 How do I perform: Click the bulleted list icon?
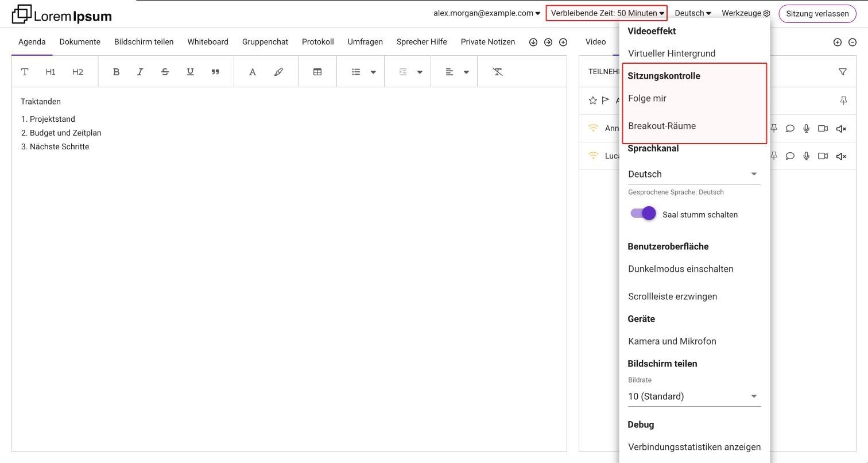click(x=356, y=72)
